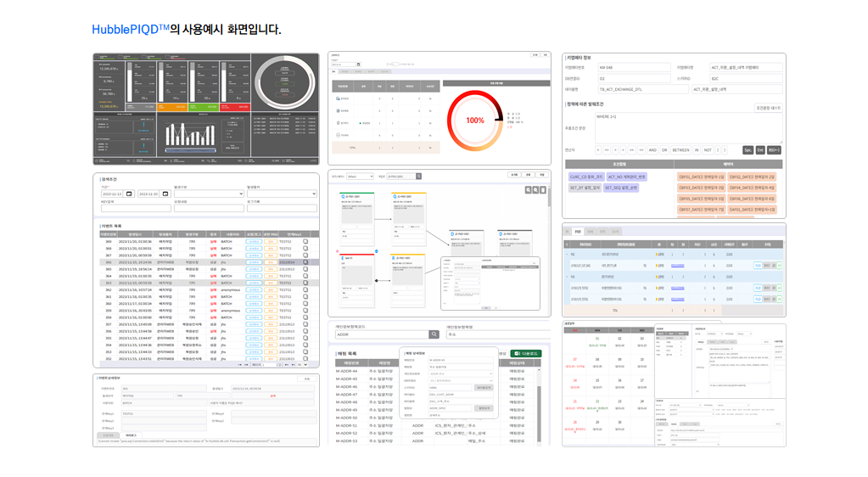
Task: Click Spc dark key button
Action: pos(748,150)
